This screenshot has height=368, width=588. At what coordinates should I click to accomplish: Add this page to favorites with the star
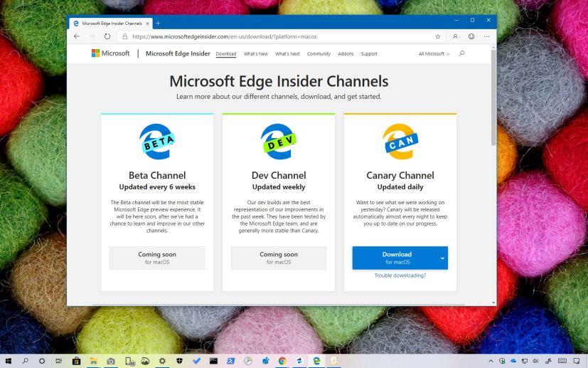click(437, 36)
